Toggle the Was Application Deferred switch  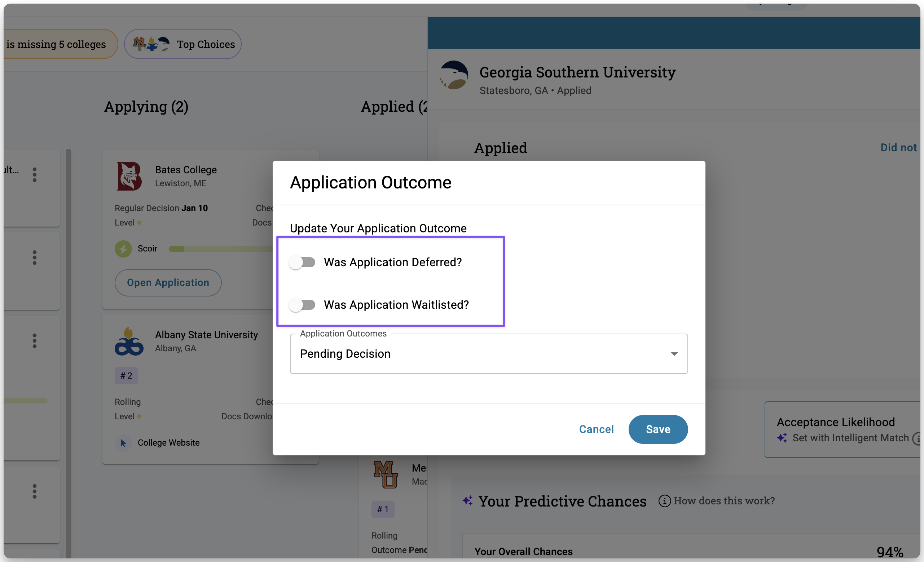(x=302, y=262)
